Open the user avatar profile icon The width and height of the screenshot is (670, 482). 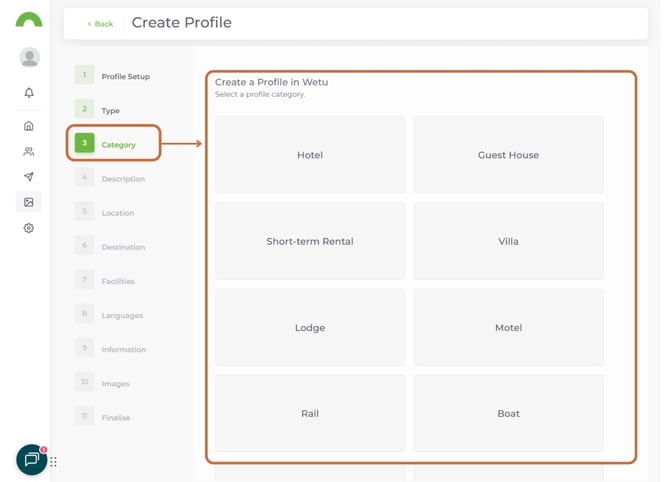(29, 57)
